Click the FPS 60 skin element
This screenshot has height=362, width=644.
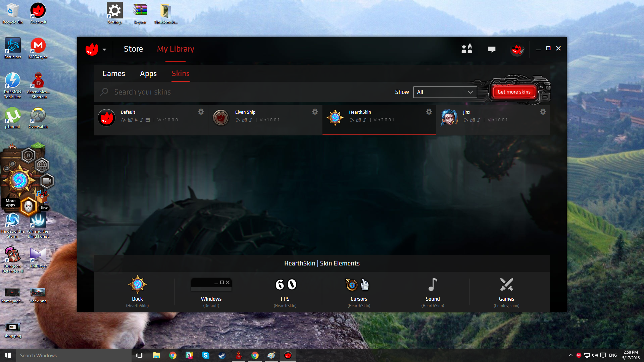285,291
